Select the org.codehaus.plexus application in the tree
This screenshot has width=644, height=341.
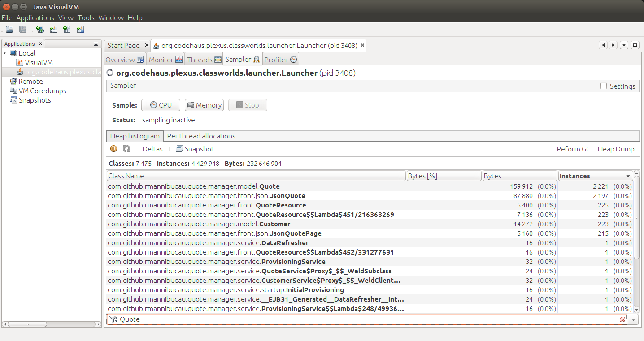point(59,72)
